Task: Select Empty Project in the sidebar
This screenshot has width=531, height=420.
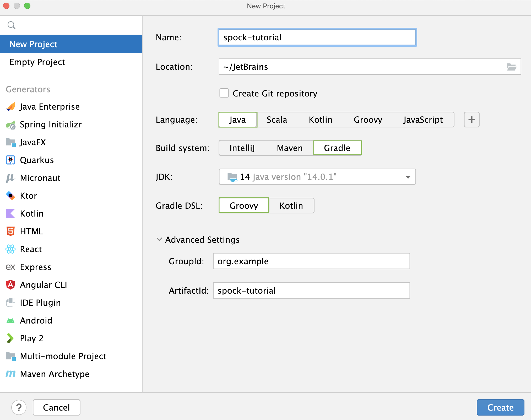Action: point(37,62)
